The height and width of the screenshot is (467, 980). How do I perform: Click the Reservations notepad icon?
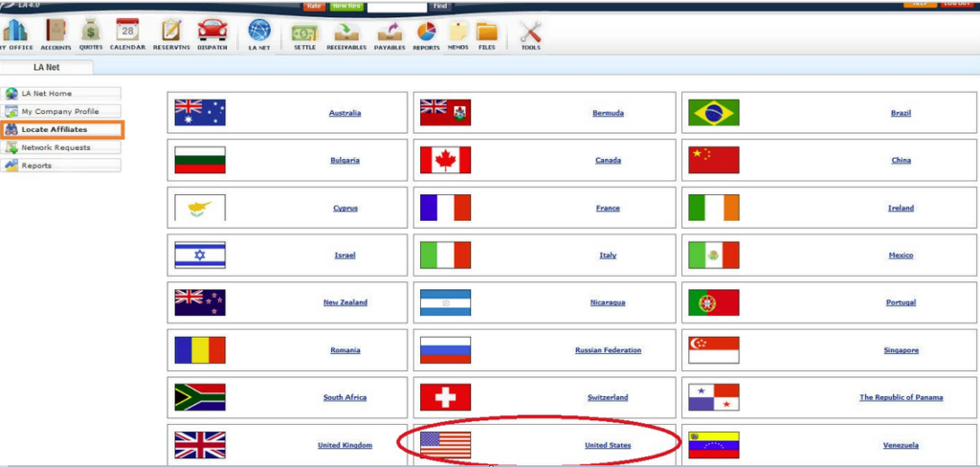[x=170, y=32]
